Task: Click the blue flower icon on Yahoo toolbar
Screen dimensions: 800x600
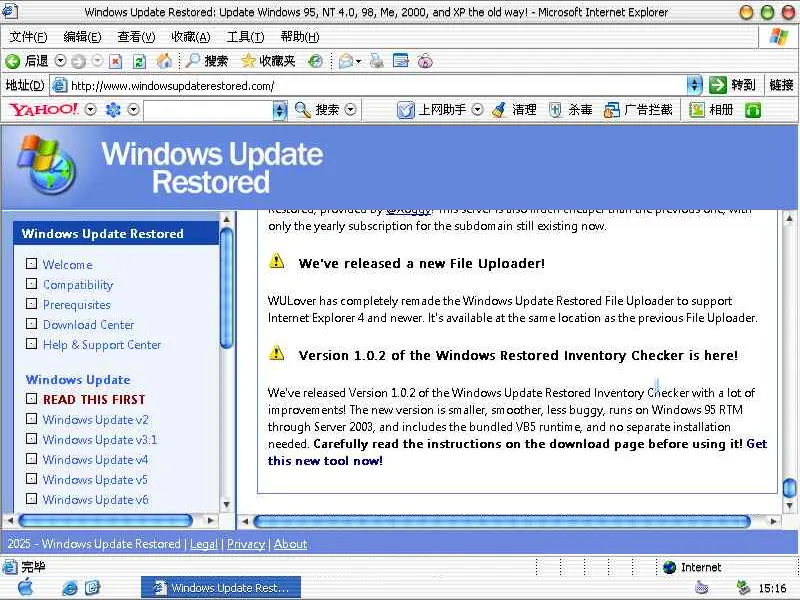Action: (x=113, y=109)
